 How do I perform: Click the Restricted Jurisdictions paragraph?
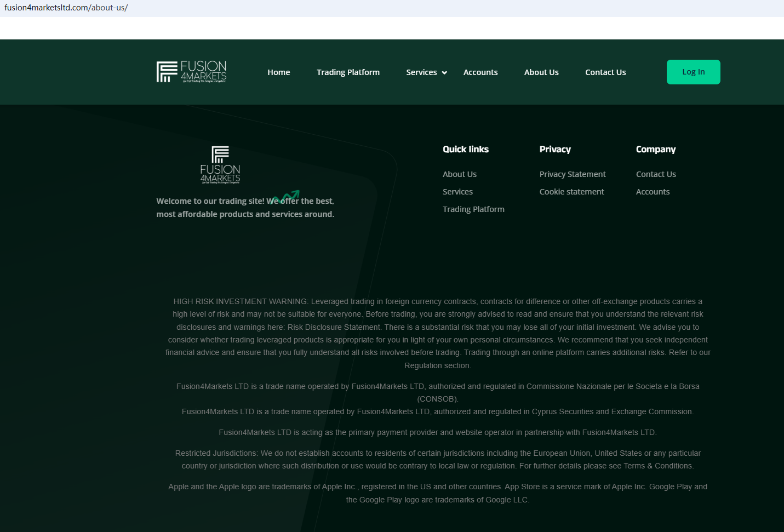pyautogui.click(x=438, y=460)
